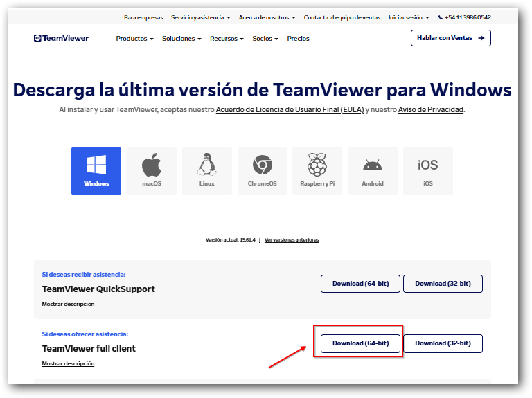Open Ver versiones anteriores link

[x=292, y=239]
